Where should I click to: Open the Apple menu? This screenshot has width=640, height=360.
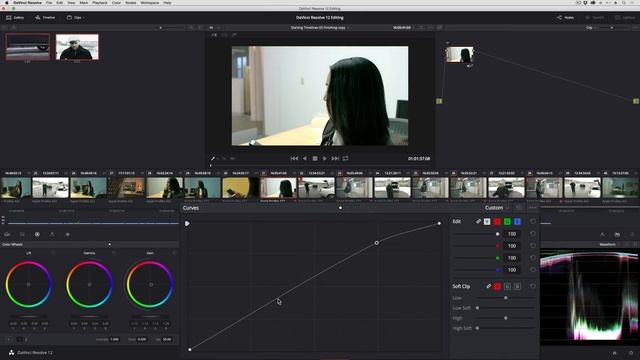[6, 2]
